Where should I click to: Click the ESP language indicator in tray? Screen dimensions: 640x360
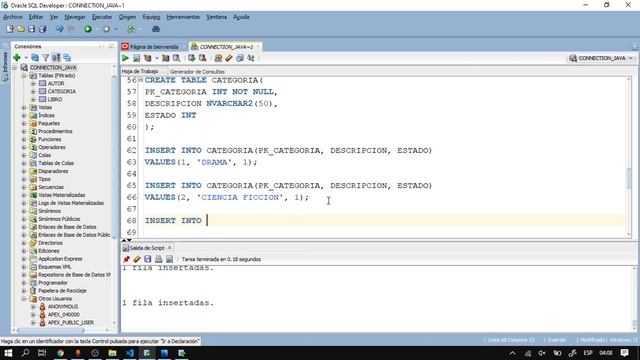click(588, 353)
